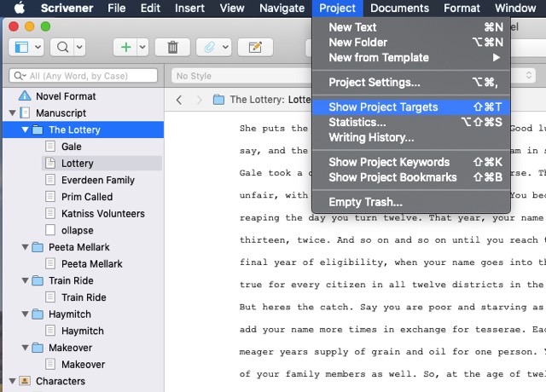Click the green Add plus icon
Viewport: 546px width, 392px height.
[x=125, y=47]
